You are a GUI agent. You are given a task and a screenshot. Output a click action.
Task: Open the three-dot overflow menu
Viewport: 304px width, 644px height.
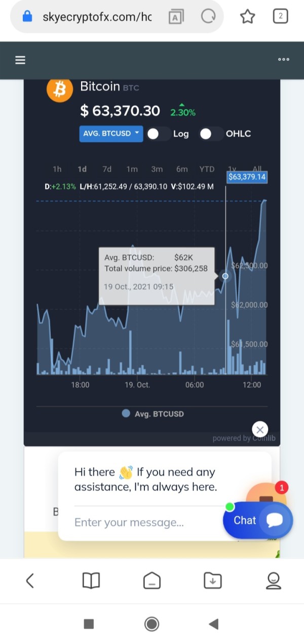coord(284,59)
